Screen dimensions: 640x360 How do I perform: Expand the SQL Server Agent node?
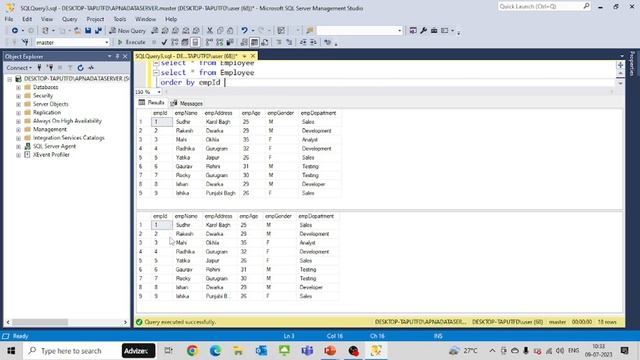coord(18,147)
